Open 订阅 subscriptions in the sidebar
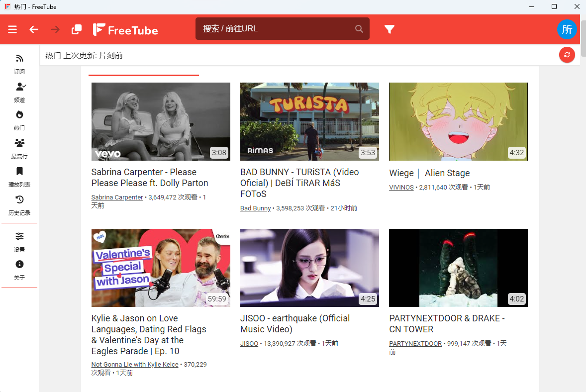The width and height of the screenshot is (586, 392). [19, 64]
